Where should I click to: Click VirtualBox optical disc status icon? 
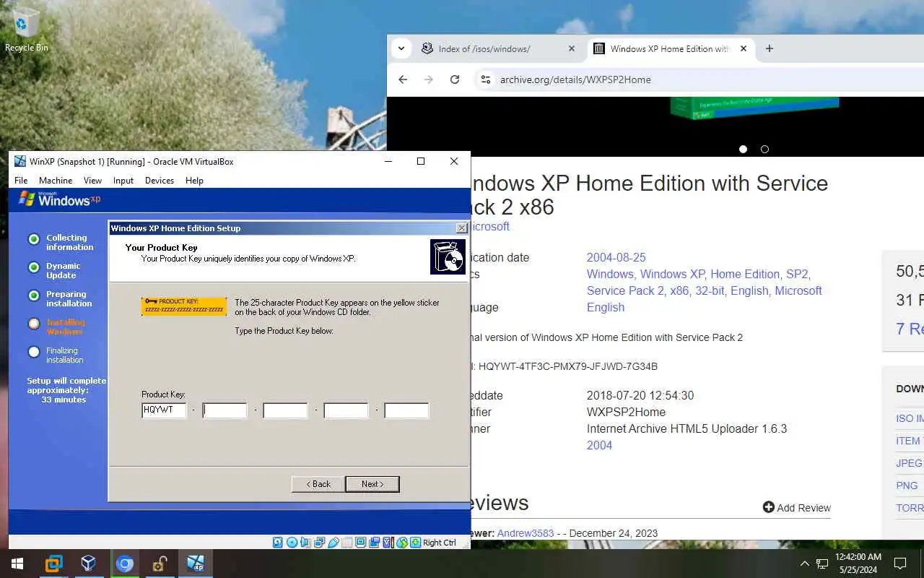292,543
